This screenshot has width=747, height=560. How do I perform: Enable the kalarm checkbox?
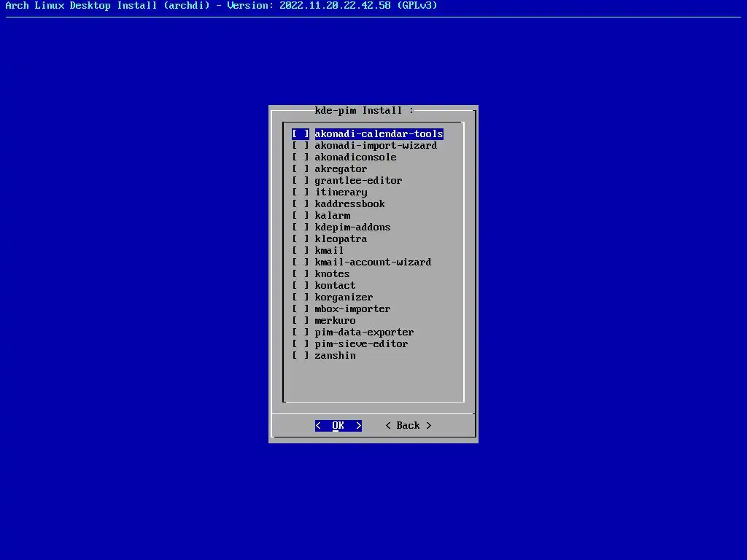point(300,216)
